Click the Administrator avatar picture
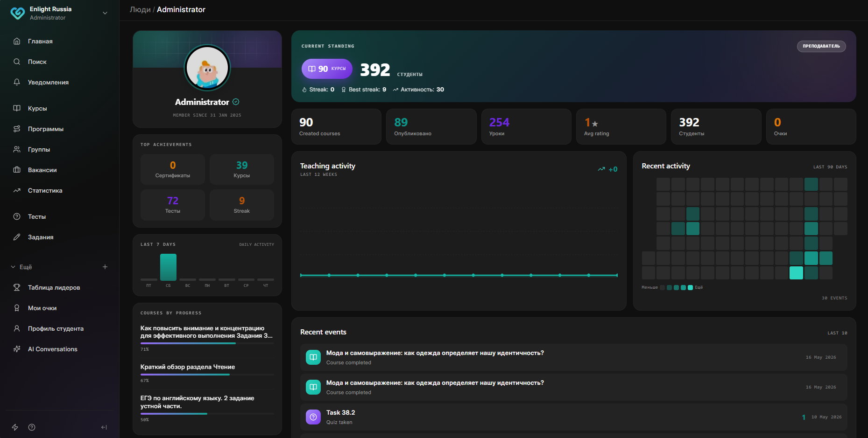Image resolution: width=868 pixels, height=438 pixels. 207,68
